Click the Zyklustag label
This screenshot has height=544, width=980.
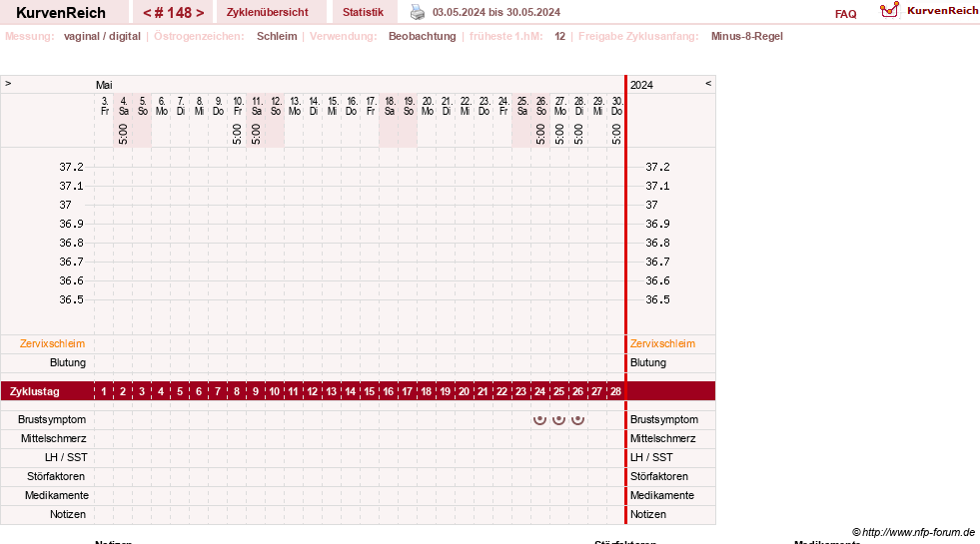click(x=34, y=391)
